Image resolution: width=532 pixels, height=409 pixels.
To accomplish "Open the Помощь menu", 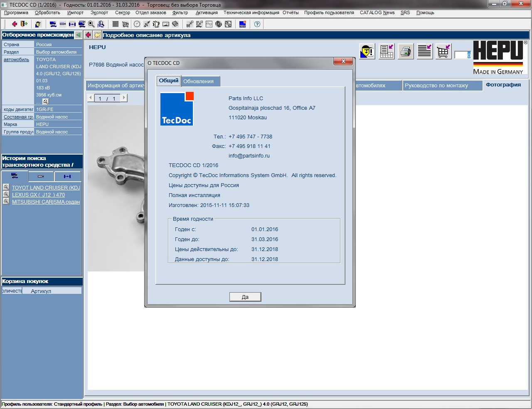I will click(425, 12).
